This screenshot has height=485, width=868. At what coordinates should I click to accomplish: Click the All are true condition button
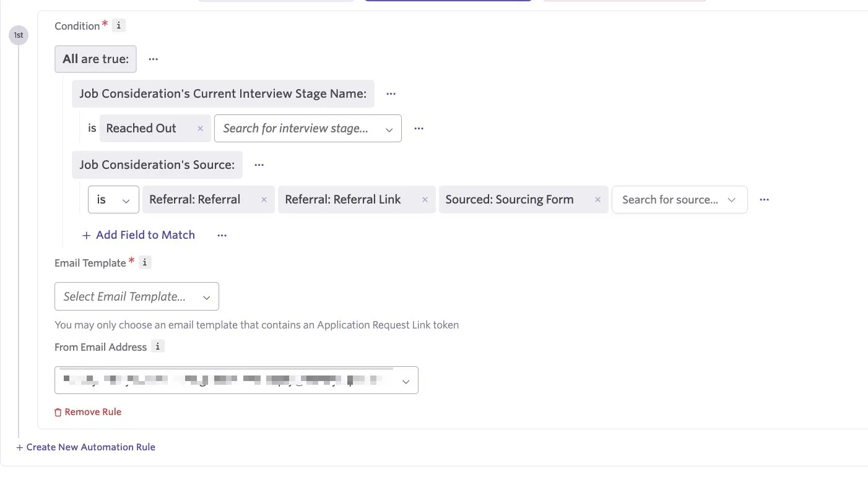tap(95, 59)
